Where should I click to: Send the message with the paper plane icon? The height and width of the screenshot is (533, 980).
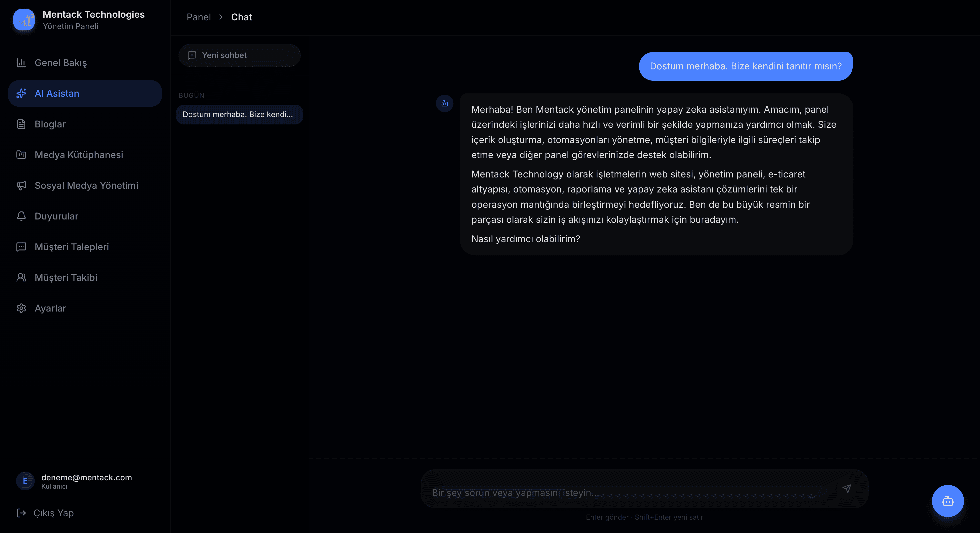pyautogui.click(x=846, y=488)
